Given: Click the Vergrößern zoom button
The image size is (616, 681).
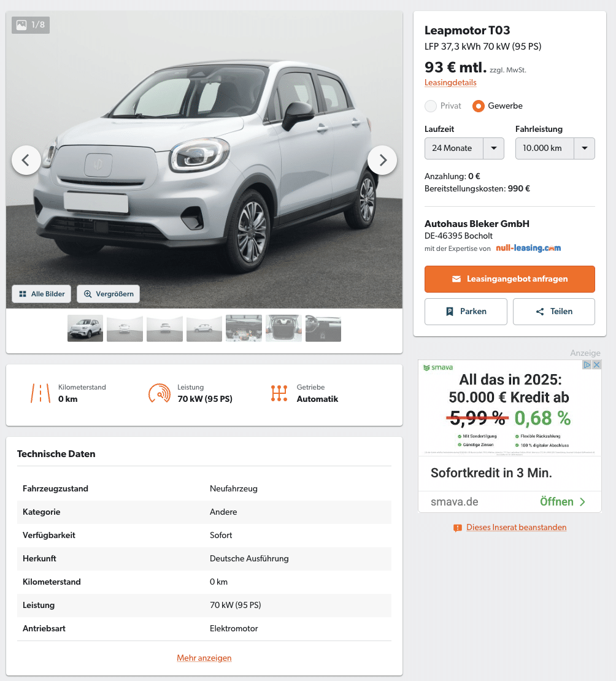Looking at the screenshot, I should (108, 294).
